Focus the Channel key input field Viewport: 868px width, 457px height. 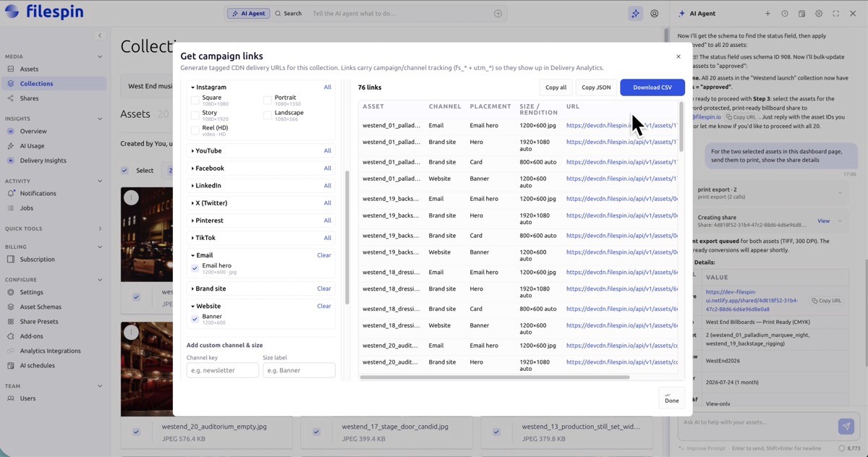[x=223, y=370]
